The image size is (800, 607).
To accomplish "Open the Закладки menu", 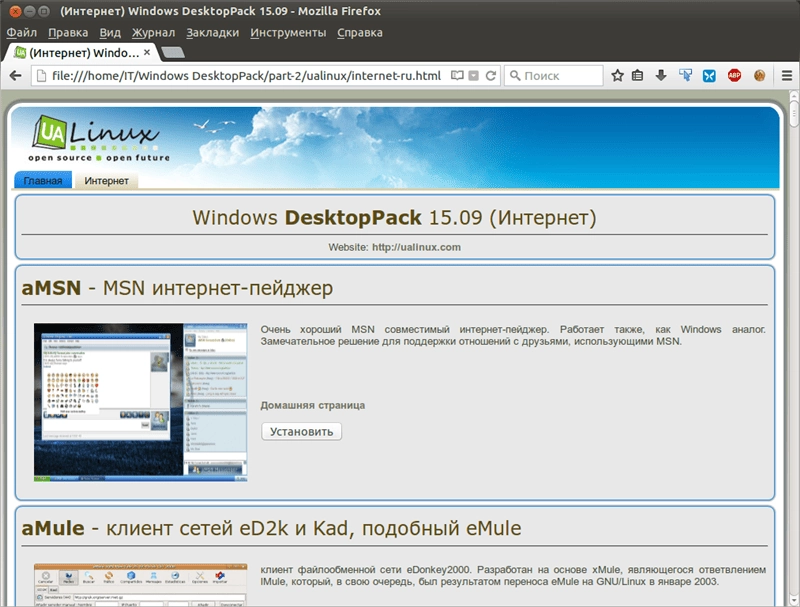I will click(x=212, y=33).
